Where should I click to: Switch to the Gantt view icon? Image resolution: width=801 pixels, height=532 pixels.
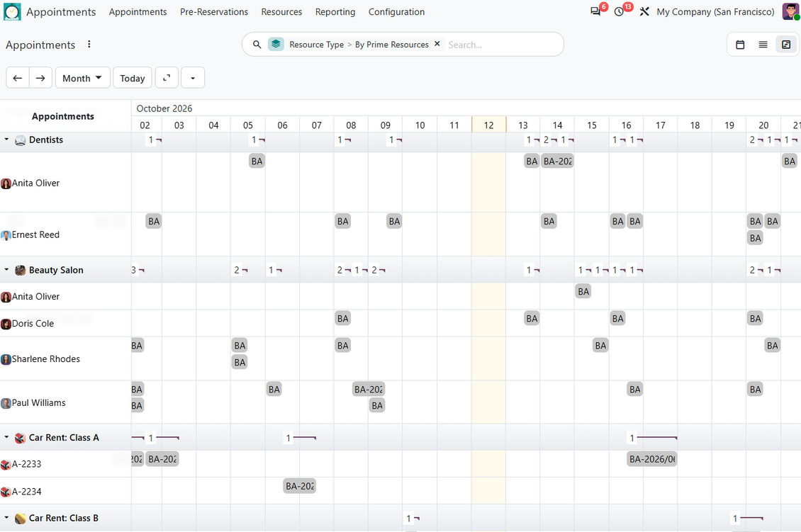[786, 45]
